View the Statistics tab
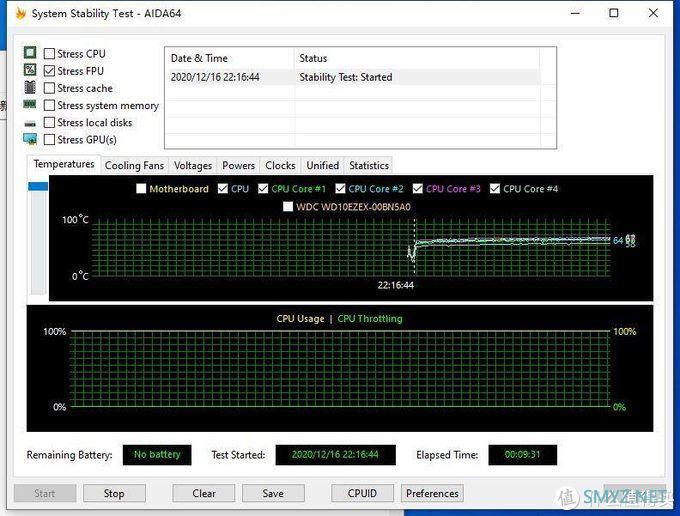 pyautogui.click(x=369, y=166)
